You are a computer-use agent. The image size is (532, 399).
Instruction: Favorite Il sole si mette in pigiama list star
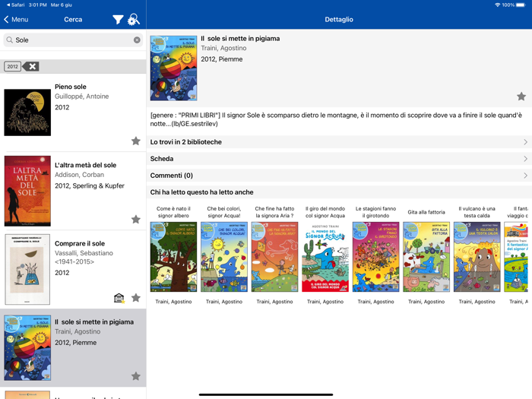pyautogui.click(x=136, y=376)
